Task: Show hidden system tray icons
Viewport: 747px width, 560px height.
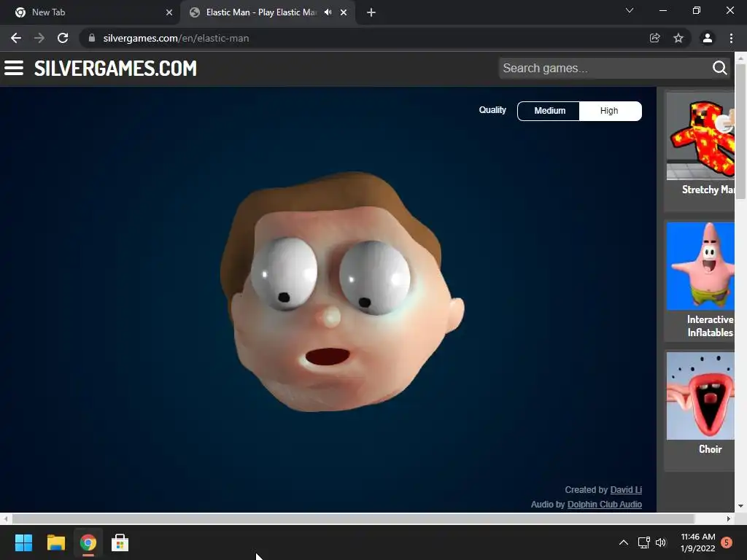Action: pyautogui.click(x=623, y=542)
